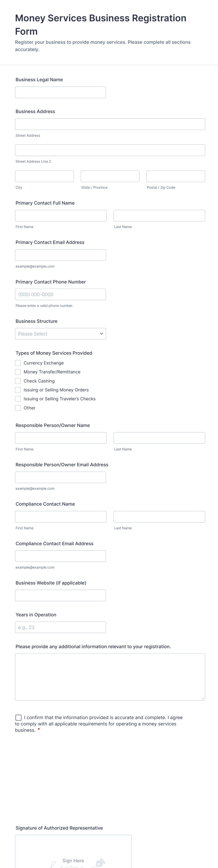Select the State / Province field
This screenshot has width=218, height=868.
click(110, 176)
